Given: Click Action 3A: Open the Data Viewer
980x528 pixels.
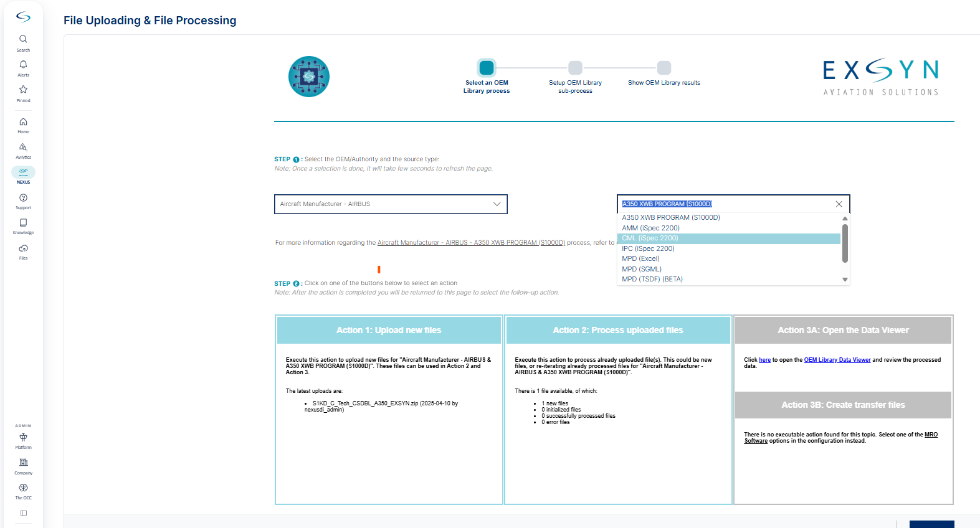Looking at the screenshot, I should point(843,330).
